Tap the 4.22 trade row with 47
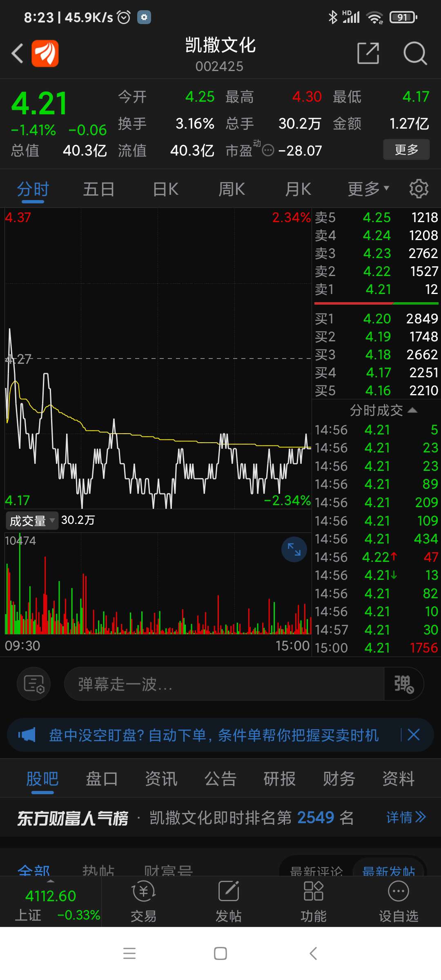The width and height of the screenshot is (441, 980). [x=376, y=557]
